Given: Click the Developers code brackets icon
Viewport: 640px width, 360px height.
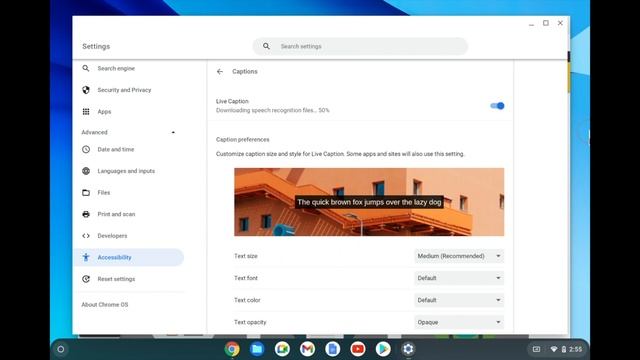Looking at the screenshot, I should click(86, 236).
